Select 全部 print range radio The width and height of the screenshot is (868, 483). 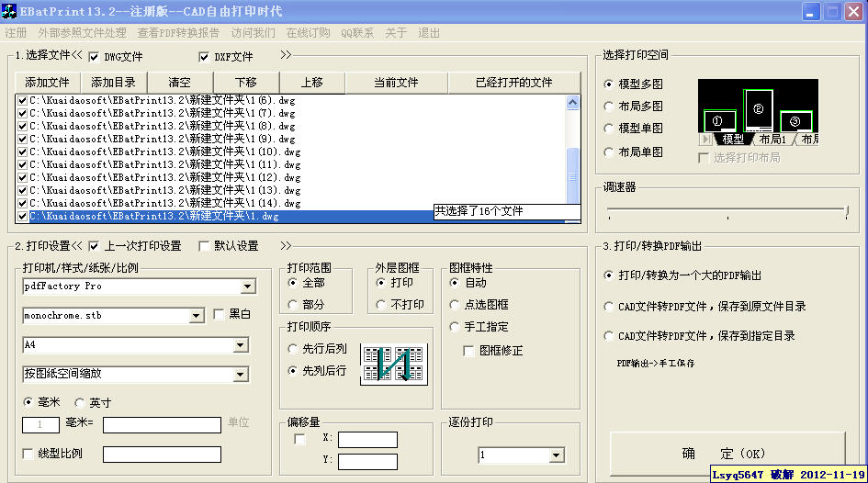point(293,283)
